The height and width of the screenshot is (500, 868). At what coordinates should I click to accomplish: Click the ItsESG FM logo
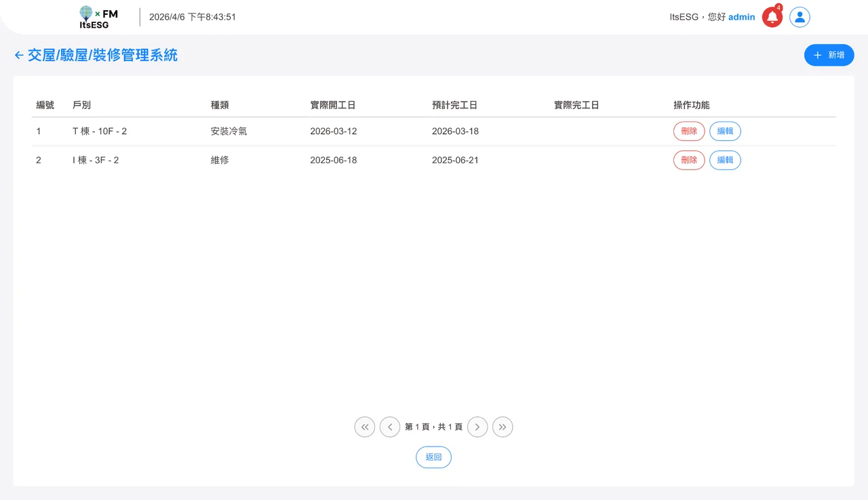[x=98, y=18]
